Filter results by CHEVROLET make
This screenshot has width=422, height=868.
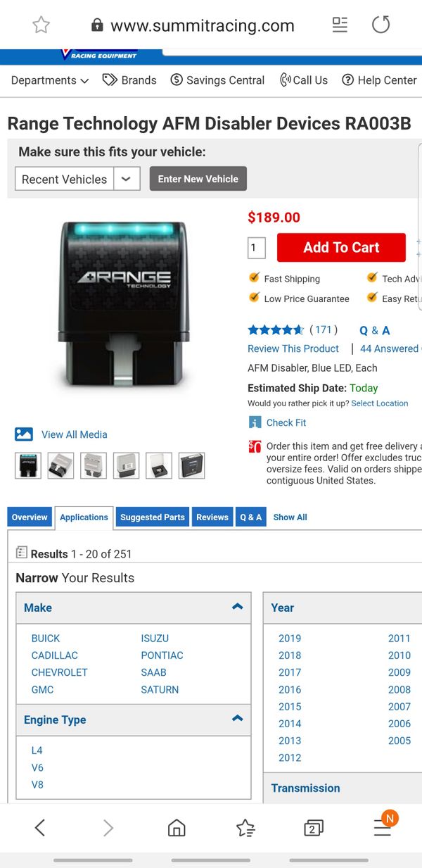pyautogui.click(x=59, y=672)
